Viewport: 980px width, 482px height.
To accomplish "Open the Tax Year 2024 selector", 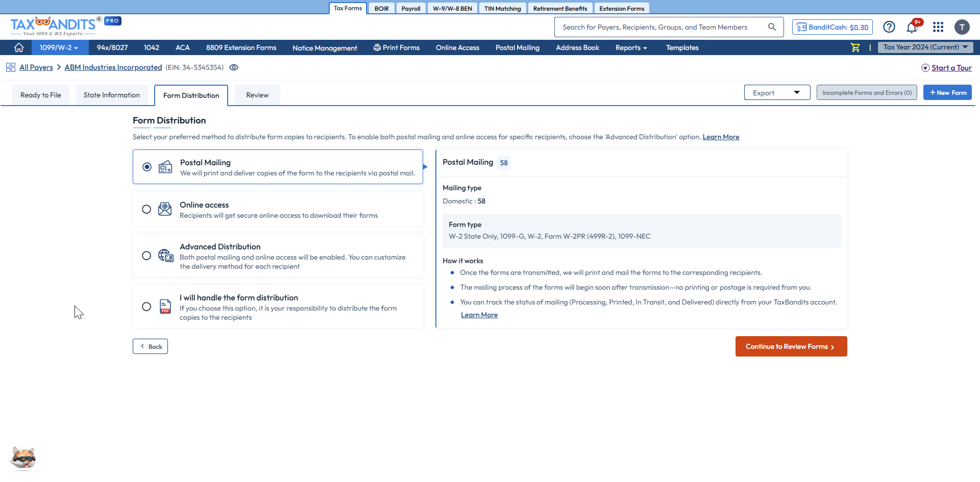I will tap(925, 47).
